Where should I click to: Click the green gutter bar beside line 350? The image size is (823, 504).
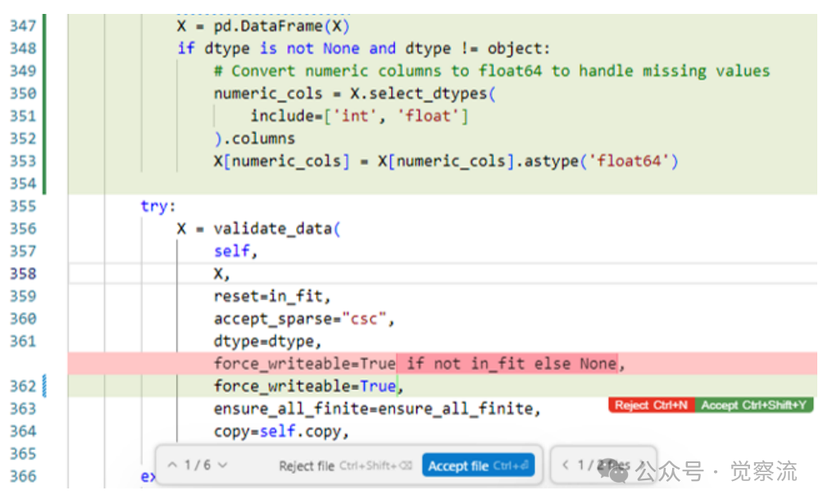[44, 93]
